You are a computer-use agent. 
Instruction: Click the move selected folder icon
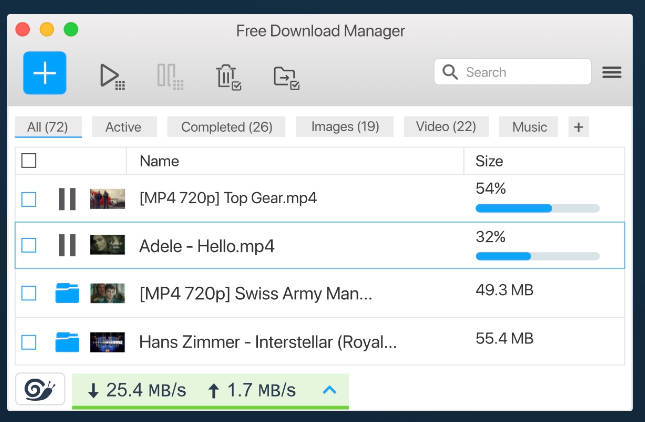[286, 77]
